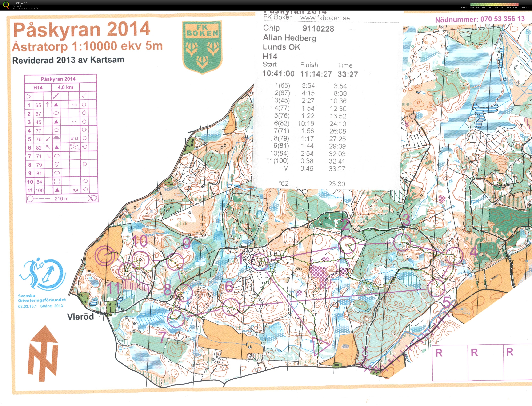Click the min/km unit label
The height and width of the screenshot is (406, 532).
[x=525, y=8]
